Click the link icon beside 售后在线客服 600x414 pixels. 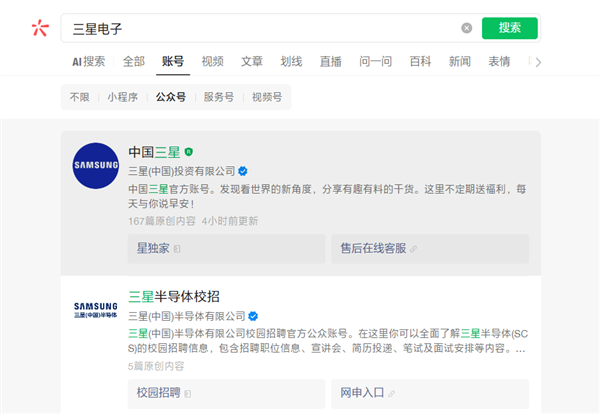[413, 249]
